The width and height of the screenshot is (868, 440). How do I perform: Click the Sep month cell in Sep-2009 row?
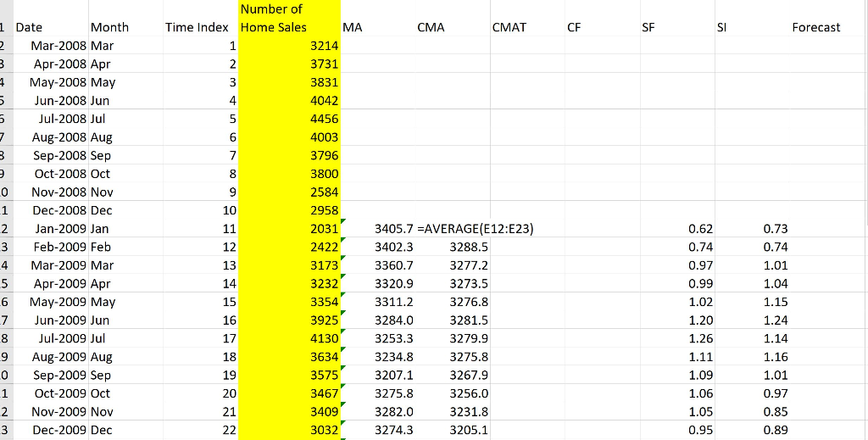point(125,375)
